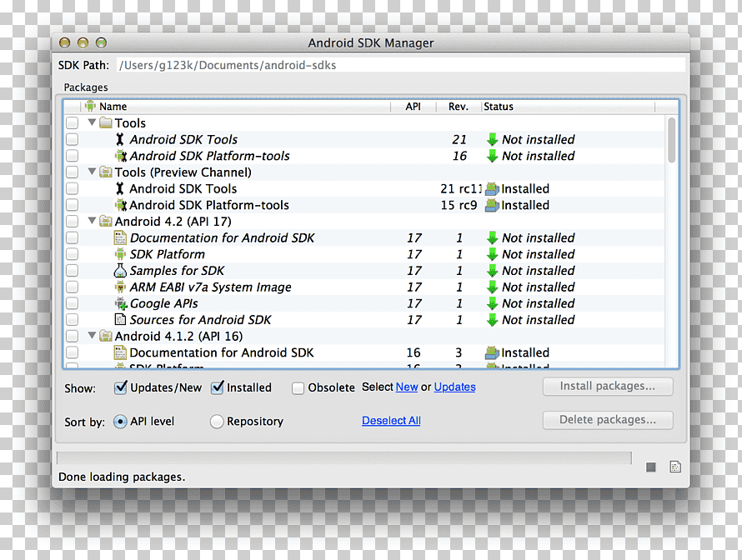Click the Rev. column header
Image resolution: width=742 pixels, height=560 pixels.
coord(459,107)
